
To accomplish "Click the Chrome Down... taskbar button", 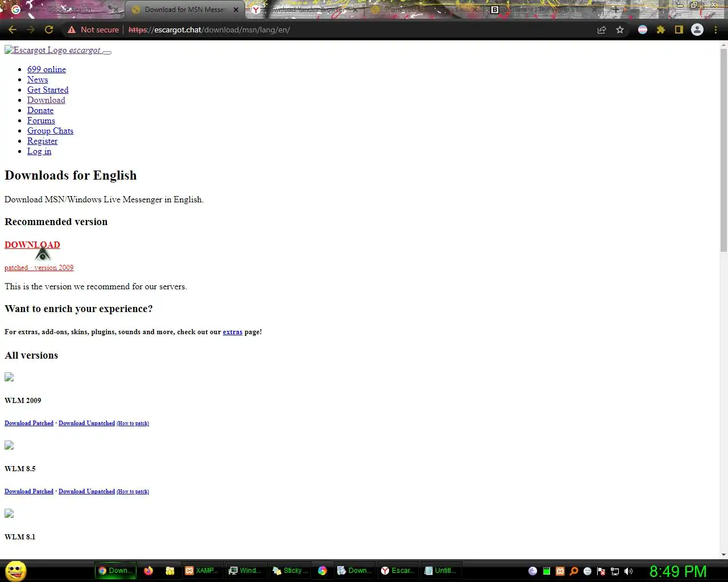I will 115,571.
